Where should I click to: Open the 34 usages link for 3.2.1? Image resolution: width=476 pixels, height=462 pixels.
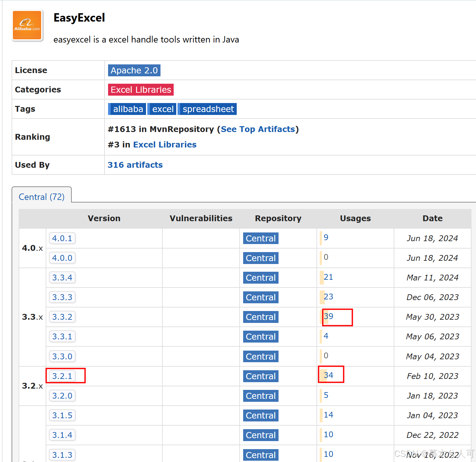click(328, 375)
